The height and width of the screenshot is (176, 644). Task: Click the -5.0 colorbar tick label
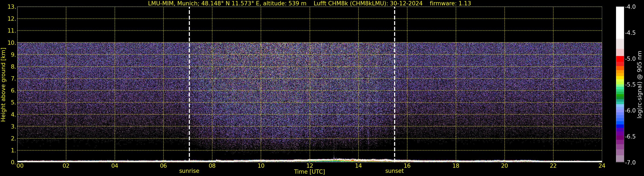point(630,59)
